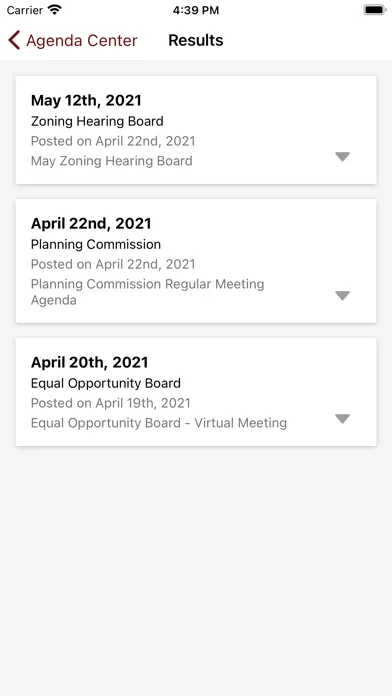Expand the April 20th Equal Opportunity card
Screen dimensions: 392x696
tap(342, 419)
